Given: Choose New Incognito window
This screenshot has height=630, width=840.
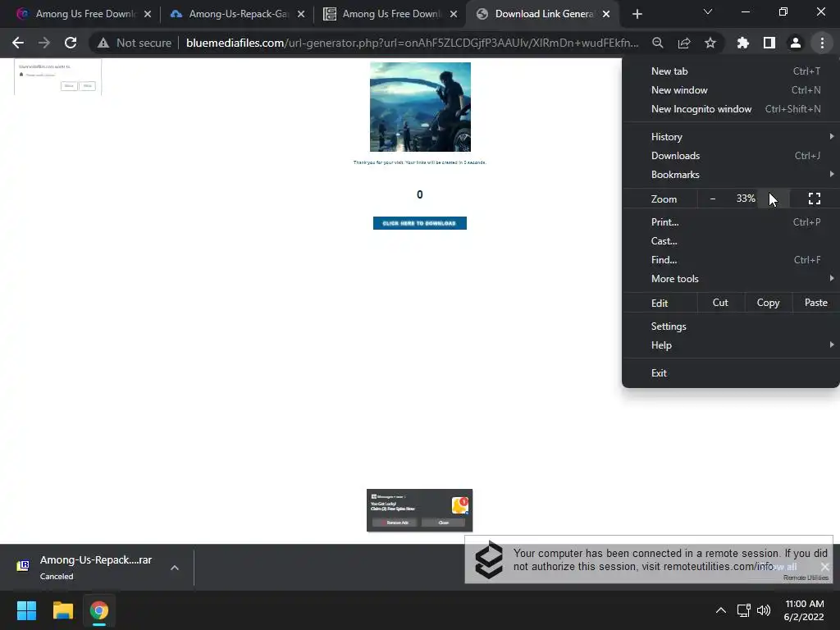Looking at the screenshot, I should [730, 109].
